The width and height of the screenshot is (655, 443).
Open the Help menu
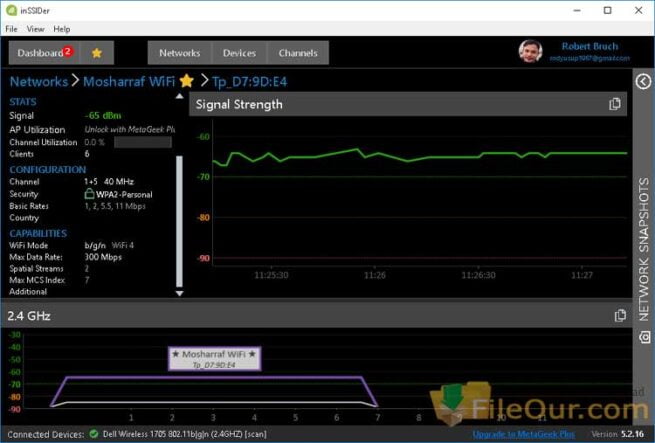tap(62, 29)
